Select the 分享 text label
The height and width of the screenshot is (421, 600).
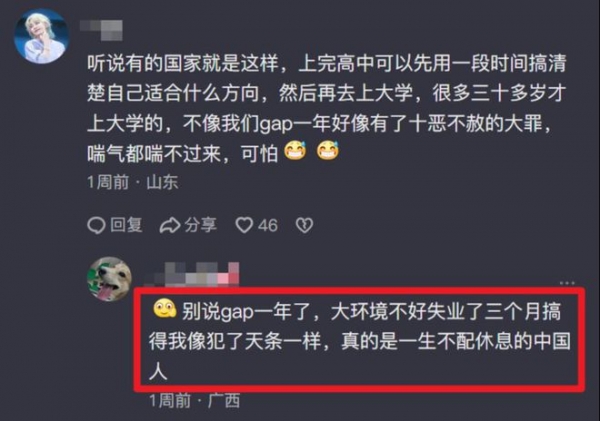click(x=200, y=225)
